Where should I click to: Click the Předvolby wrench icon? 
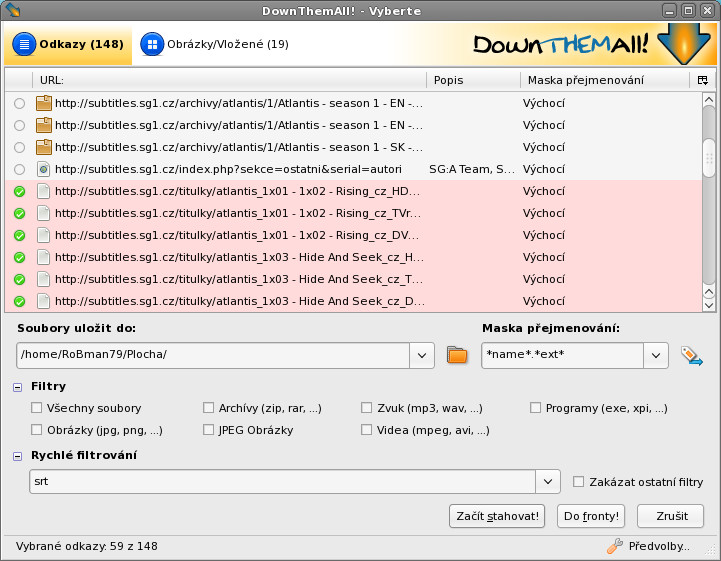(615, 546)
